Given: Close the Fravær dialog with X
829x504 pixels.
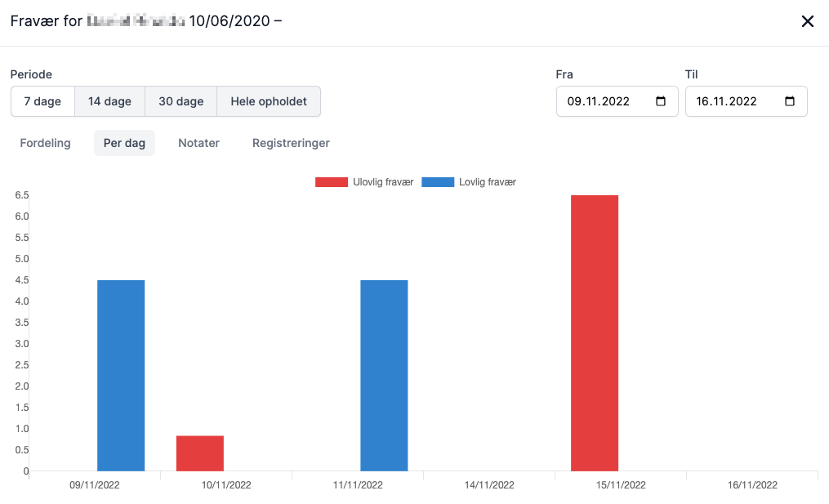Looking at the screenshot, I should (807, 21).
